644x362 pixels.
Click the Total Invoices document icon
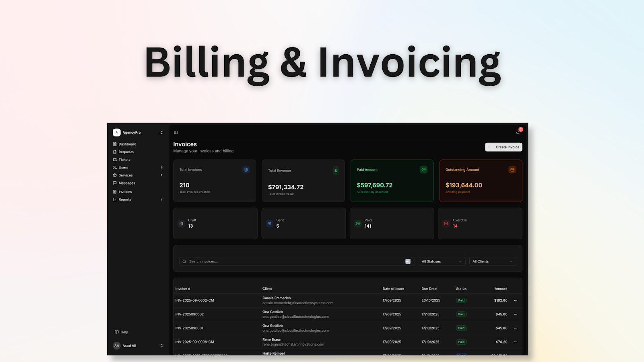pyautogui.click(x=246, y=169)
